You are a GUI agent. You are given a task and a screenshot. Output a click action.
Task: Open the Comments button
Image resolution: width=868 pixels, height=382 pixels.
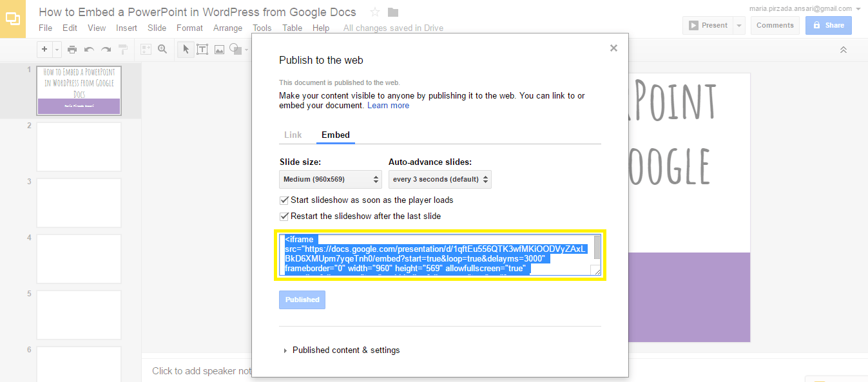click(x=775, y=25)
